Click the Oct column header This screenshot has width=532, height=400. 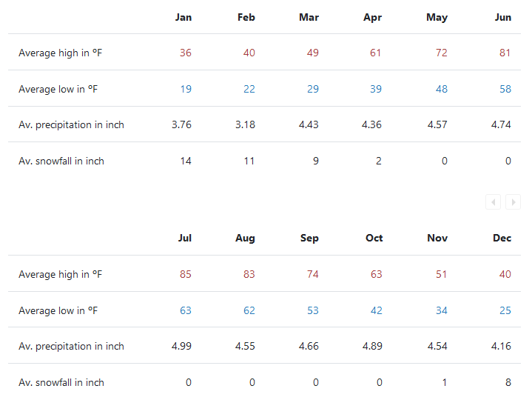(x=374, y=238)
